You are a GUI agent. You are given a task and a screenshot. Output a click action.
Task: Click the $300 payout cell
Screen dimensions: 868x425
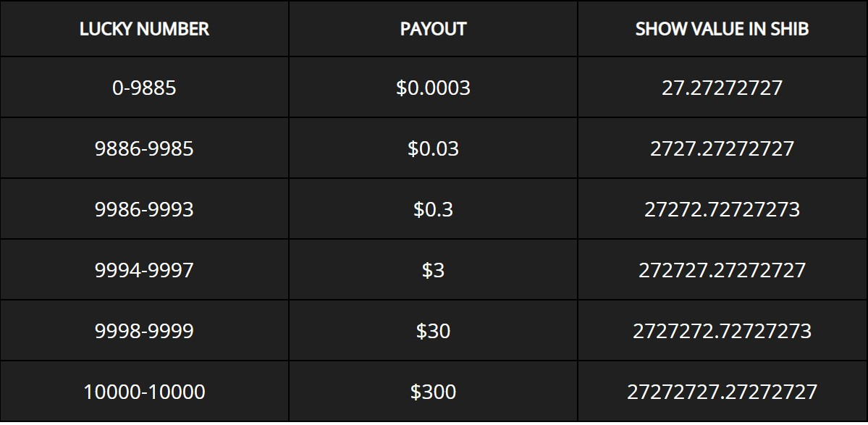(433, 392)
